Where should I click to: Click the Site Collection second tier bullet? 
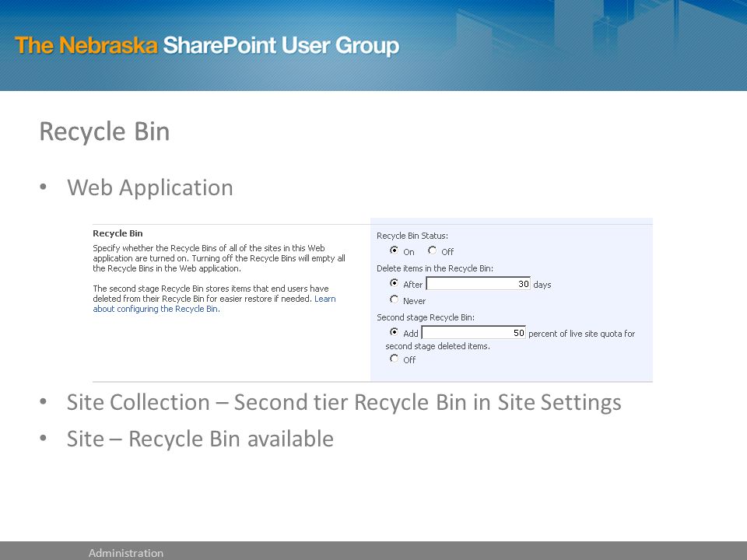pos(344,403)
